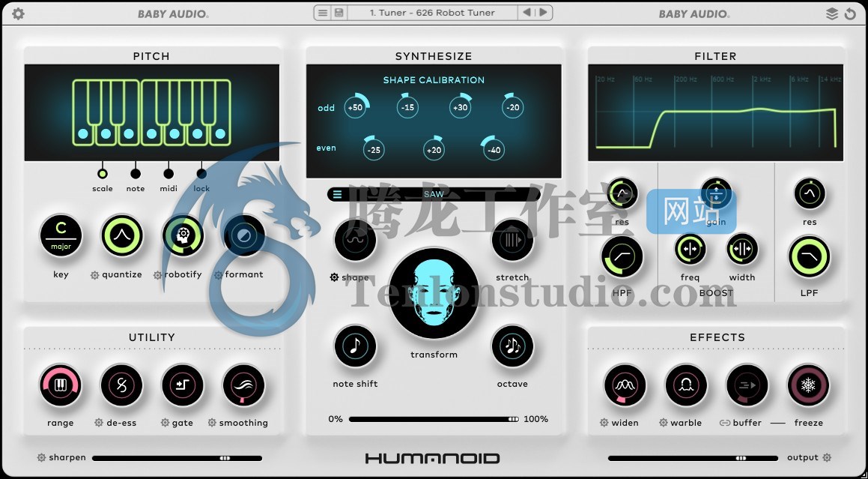Screen dimensions: 868x479
Task: Click the LPF res knob
Action: [810, 194]
